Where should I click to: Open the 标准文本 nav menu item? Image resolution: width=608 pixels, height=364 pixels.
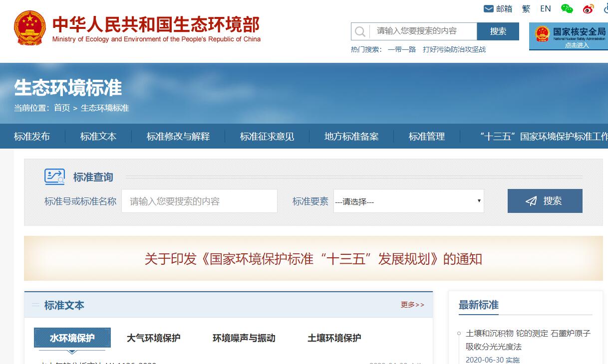click(x=98, y=136)
